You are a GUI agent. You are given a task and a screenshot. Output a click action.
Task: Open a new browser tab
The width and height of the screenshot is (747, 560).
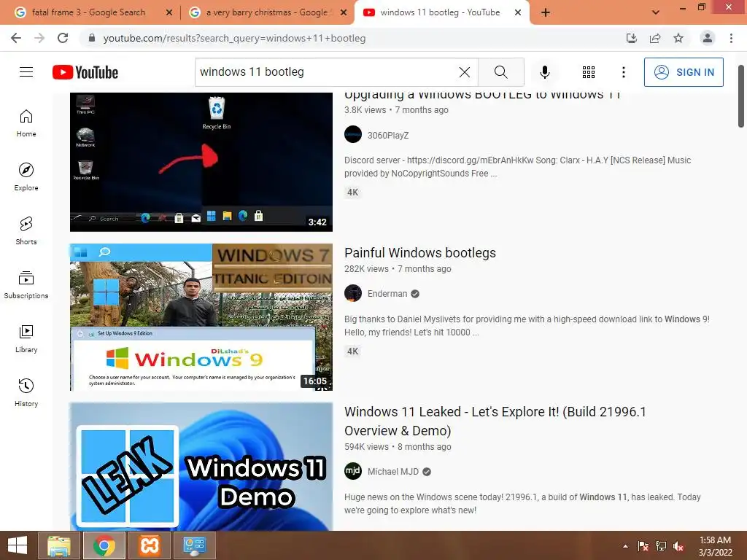click(x=546, y=13)
